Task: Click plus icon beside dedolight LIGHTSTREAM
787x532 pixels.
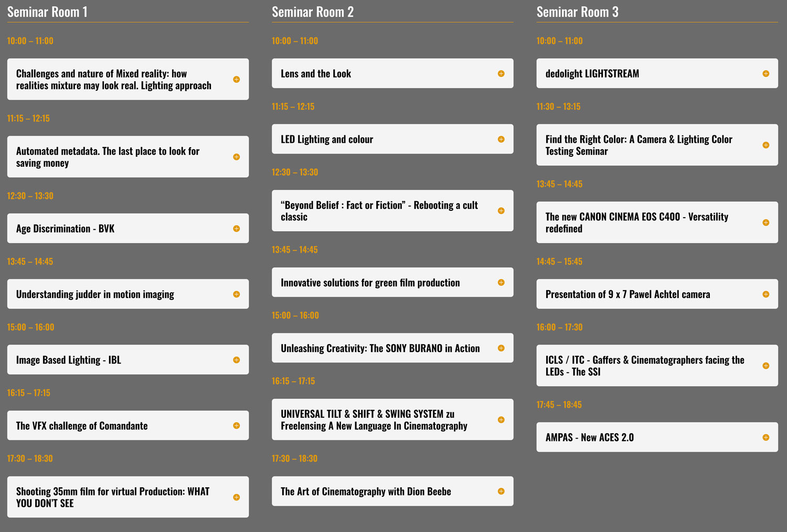Action: point(765,73)
